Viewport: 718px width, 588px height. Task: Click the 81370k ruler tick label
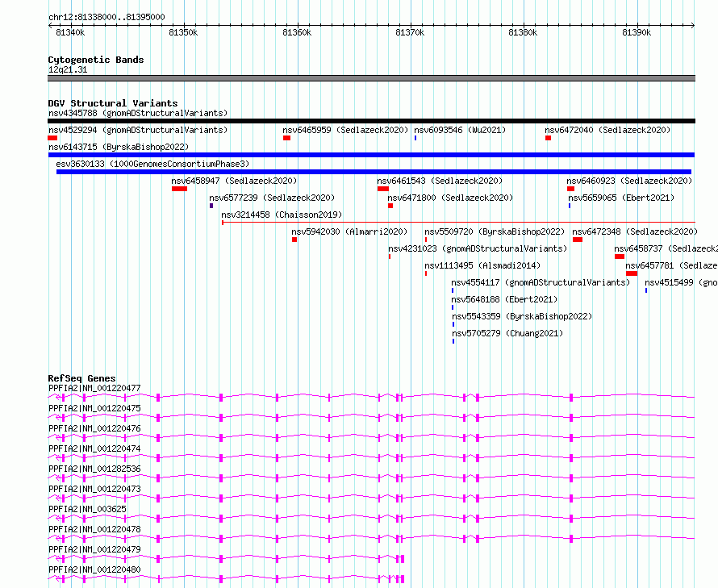(410, 32)
